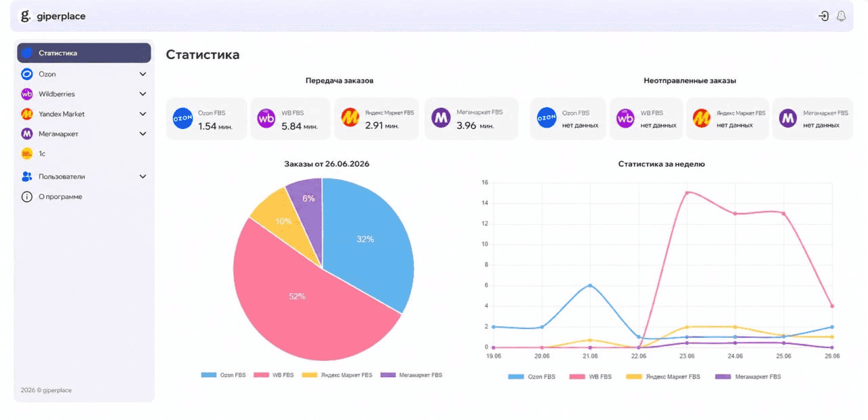Viewport: 868px width, 420px height.
Task: Open the Пользователи menu item label
Action: pos(62,176)
